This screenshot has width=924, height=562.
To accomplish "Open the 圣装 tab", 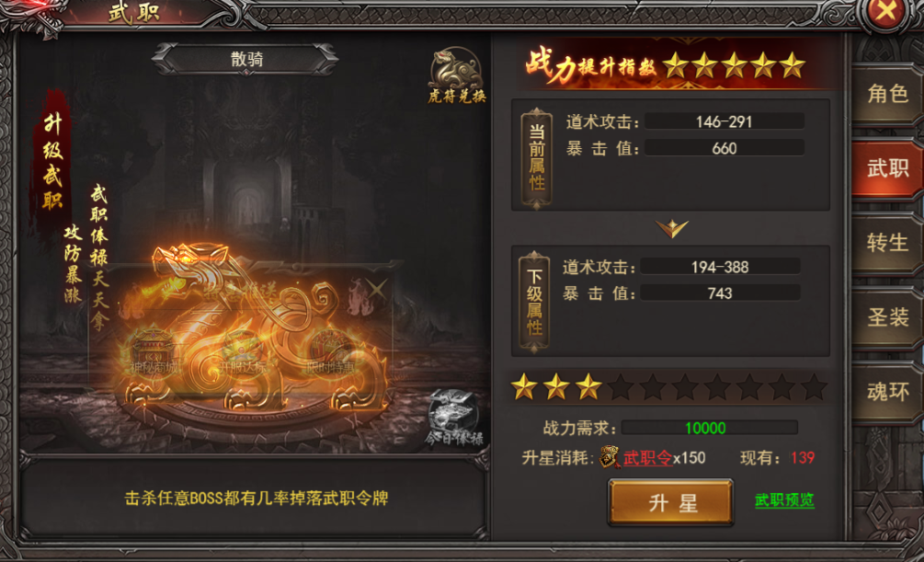I will (x=887, y=318).
